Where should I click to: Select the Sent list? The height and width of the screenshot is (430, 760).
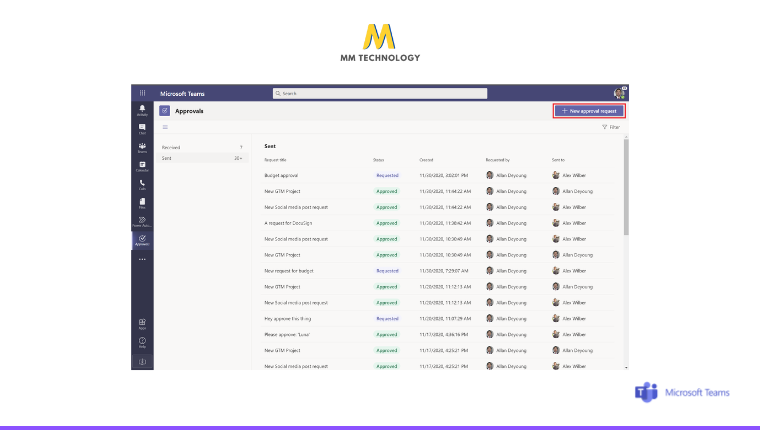tap(202, 158)
